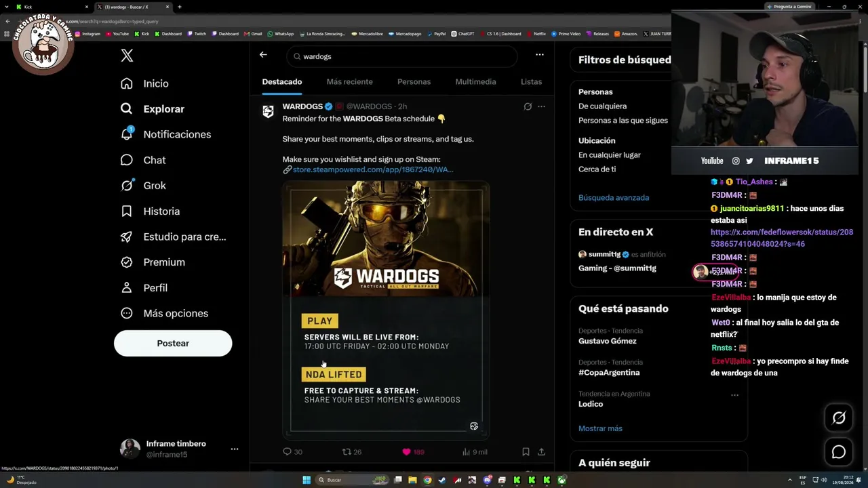Click the X search field containing wardogs
The height and width of the screenshot is (488, 868).
pyautogui.click(x=402, y=56)
